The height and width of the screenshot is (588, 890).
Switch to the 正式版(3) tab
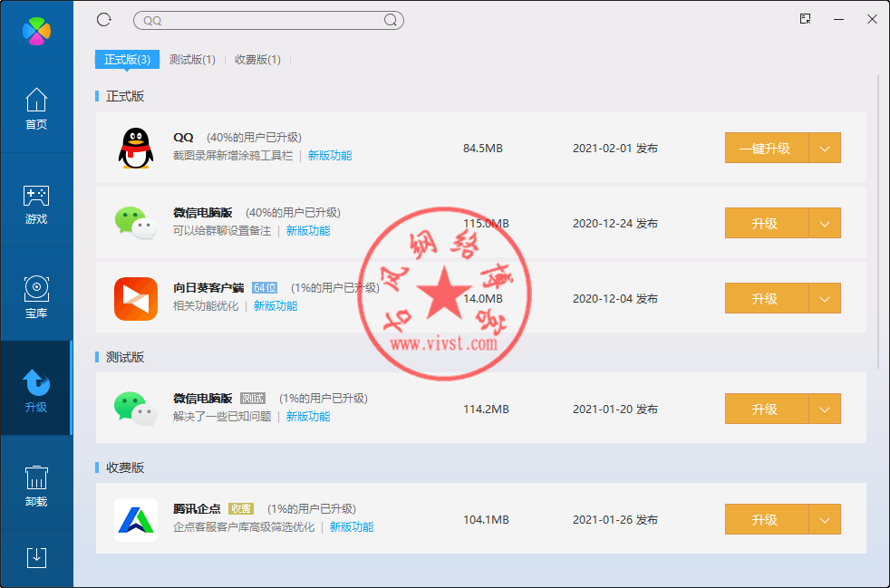pyautogui.click(x=127, y=60)
